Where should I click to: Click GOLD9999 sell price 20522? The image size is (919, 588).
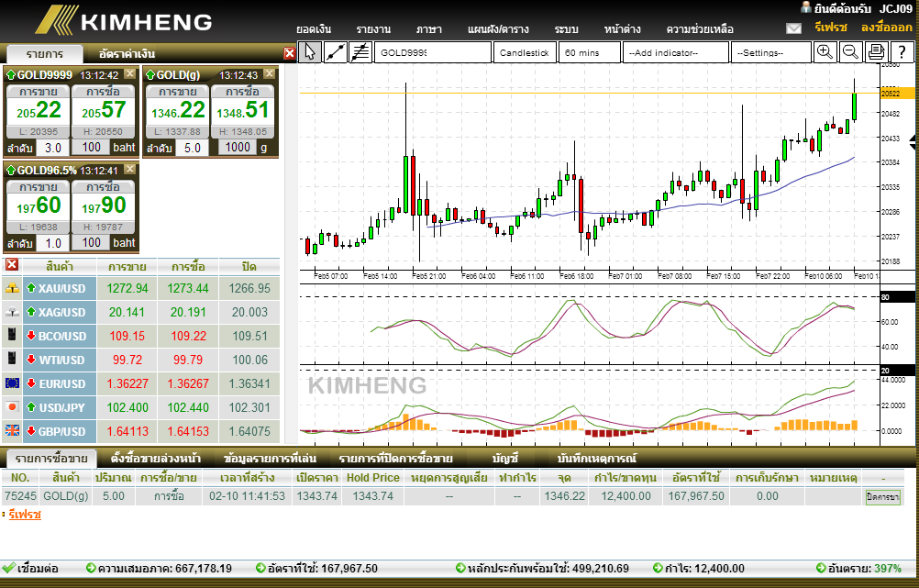39,111
